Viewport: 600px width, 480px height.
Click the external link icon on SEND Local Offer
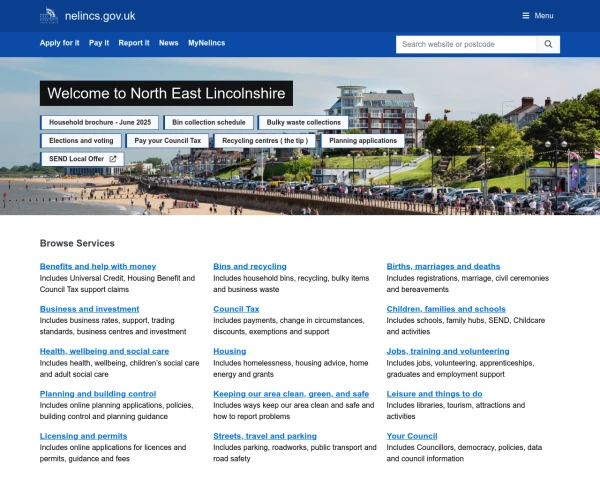coord(112,159)
